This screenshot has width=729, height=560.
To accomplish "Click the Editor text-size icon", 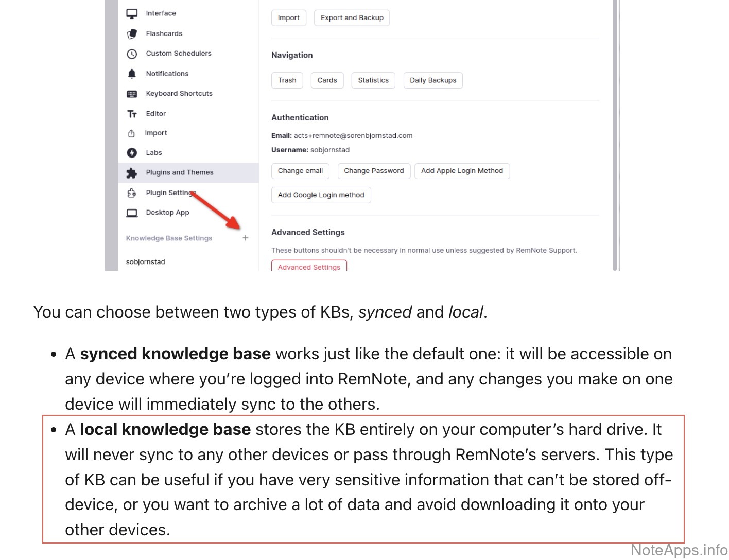I will [x=132, y=114].
